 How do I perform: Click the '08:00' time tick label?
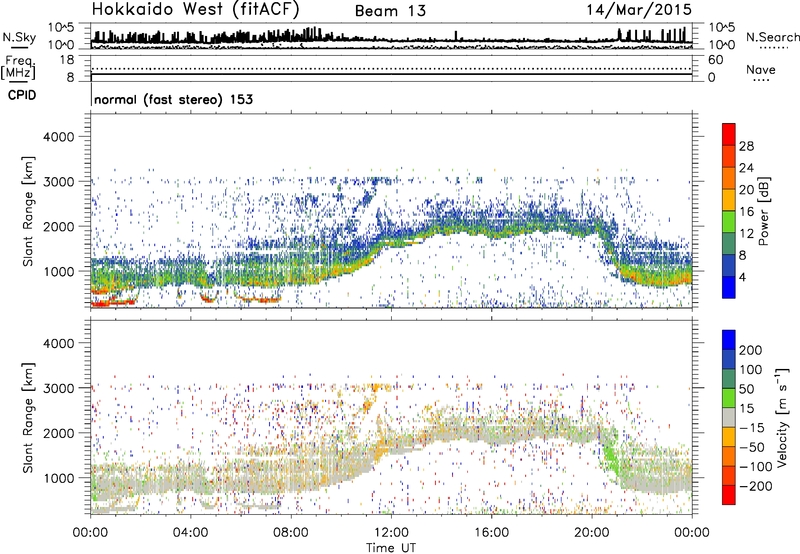291,533
